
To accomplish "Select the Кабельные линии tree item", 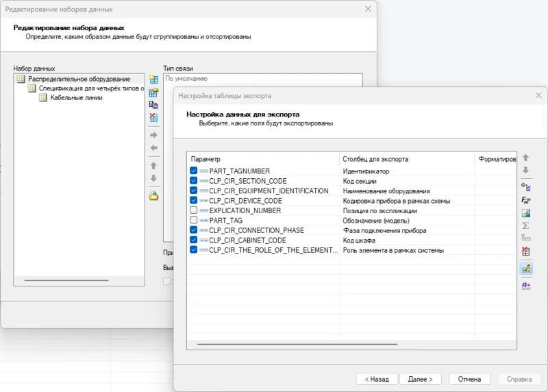I will [x=76, y=98].
